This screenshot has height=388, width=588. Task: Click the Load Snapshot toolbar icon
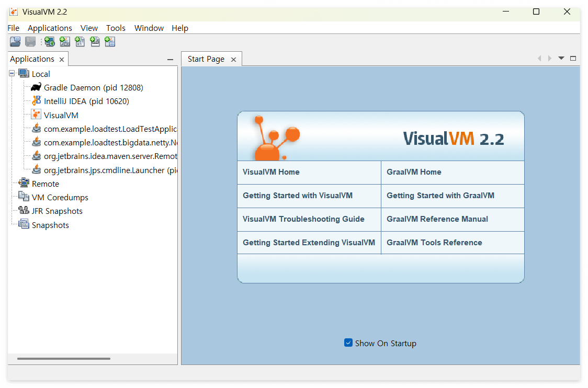click(15, 42)
